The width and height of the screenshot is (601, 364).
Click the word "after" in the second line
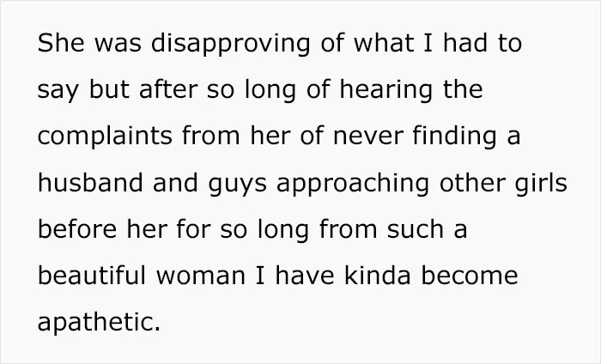[168, 89]
